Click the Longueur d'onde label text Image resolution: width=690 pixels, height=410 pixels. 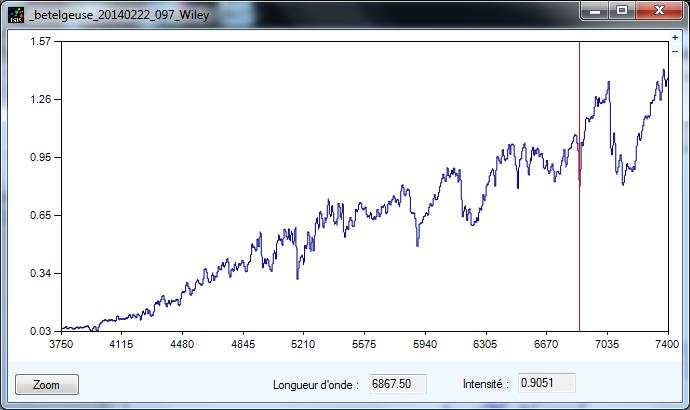[x=316, y=384]
